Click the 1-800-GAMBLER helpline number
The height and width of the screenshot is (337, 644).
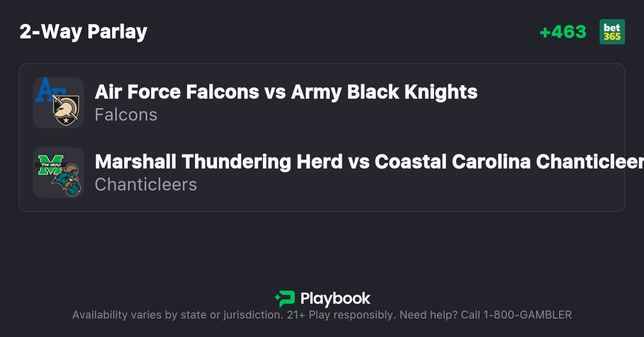[x=527, y=315]
